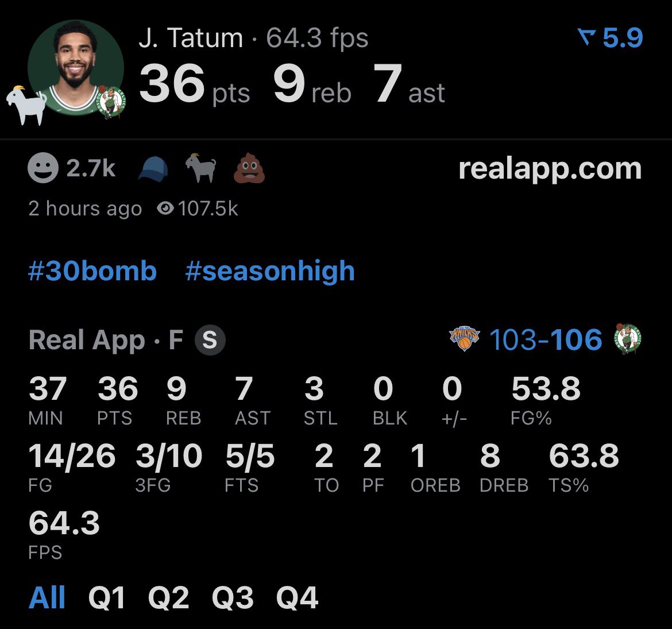The width and height of the screenshot is (672, 629).
Task: Select the All quarters tab
Action: pyautogui.click(x=47, y=597)
